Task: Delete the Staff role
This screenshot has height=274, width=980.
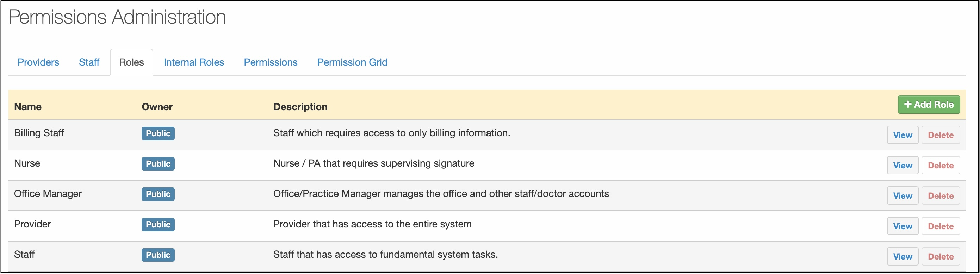Action: [940, 256]
